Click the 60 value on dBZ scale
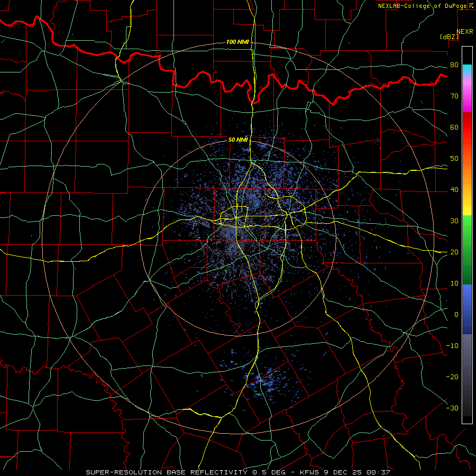 click(454, 127)
